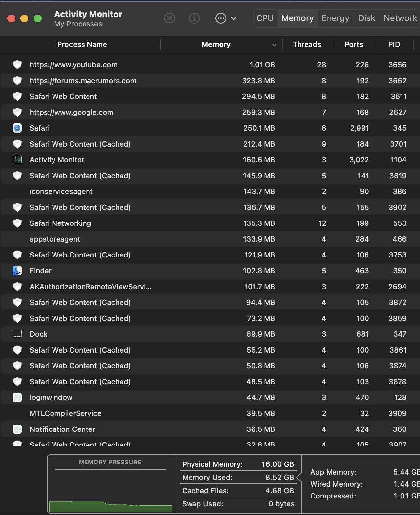420x515 pixels.
Task: Switch to the CPU tab
Action: 265,18
